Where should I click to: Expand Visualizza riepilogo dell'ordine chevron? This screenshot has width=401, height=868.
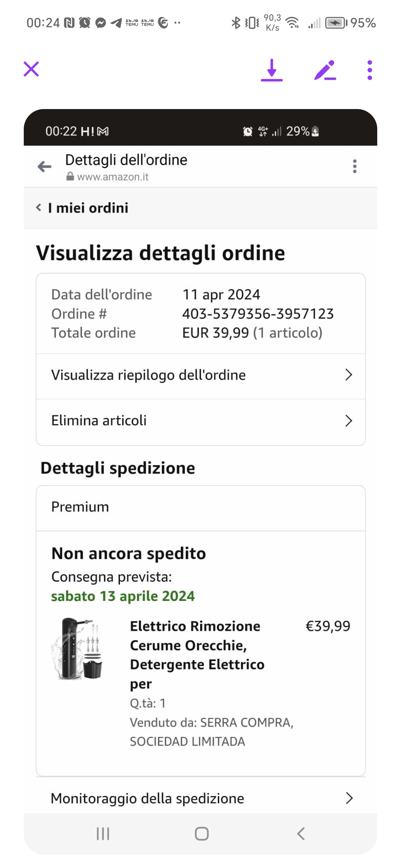pyautogui.click(x=348, y=375)
